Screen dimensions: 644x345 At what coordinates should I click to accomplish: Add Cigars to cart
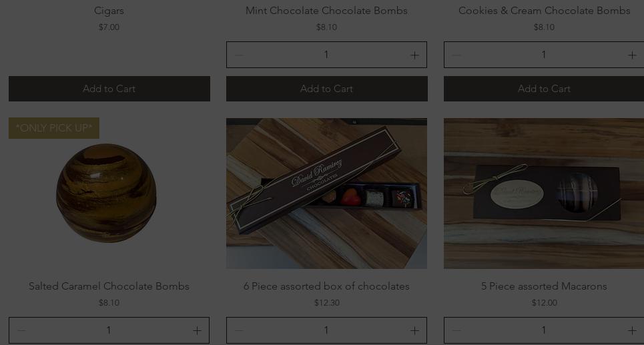coord(109,89)
